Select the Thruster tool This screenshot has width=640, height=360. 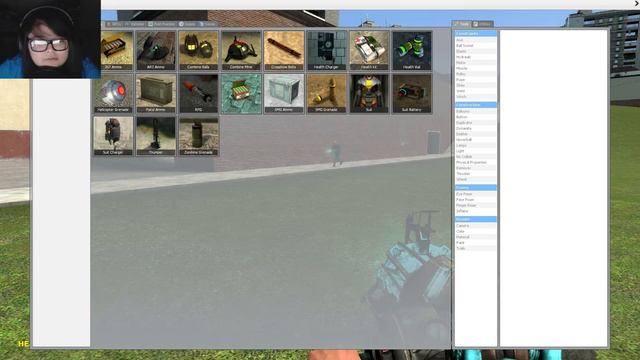(x=476, y=174)
